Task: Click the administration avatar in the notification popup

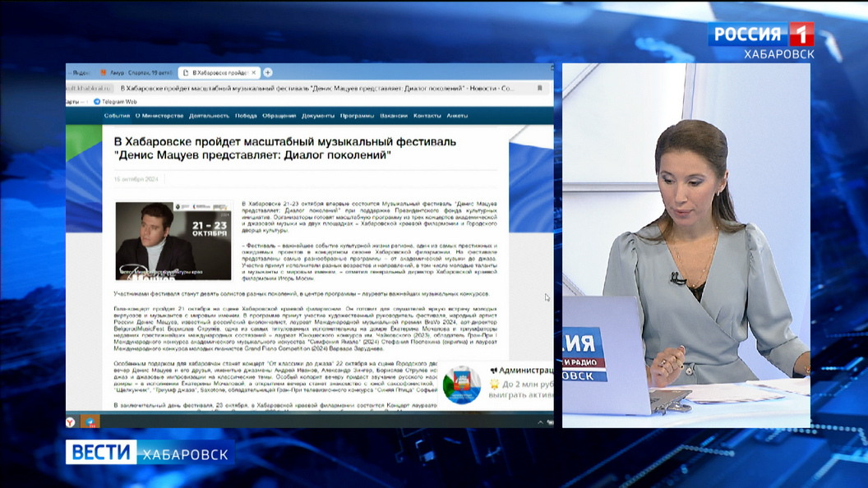Action: point(462,384)
